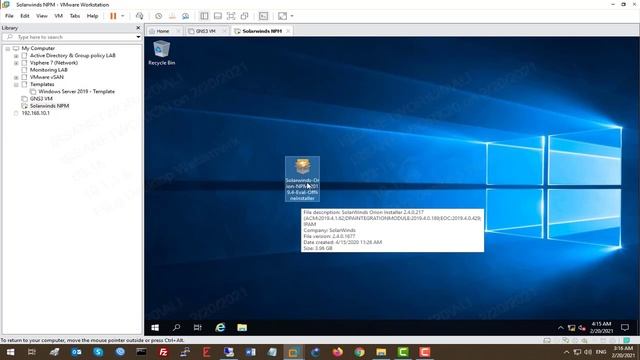640x360 pixels.
Task: Toggle the thumbnail bar view icon
Action: click(218, 16)
